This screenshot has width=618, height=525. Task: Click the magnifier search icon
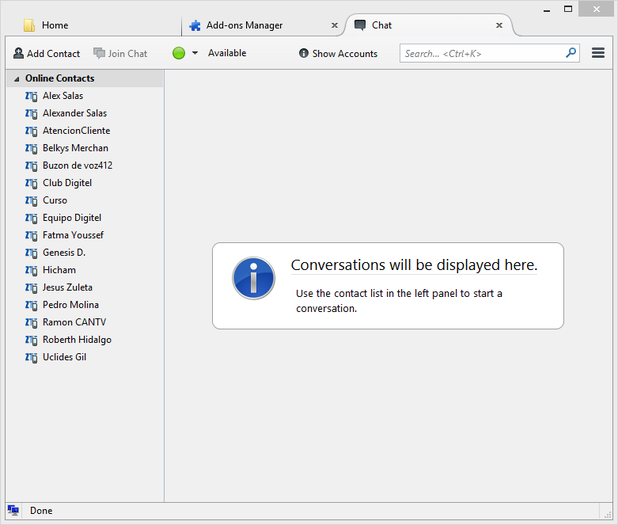click(x=571, y=53)
